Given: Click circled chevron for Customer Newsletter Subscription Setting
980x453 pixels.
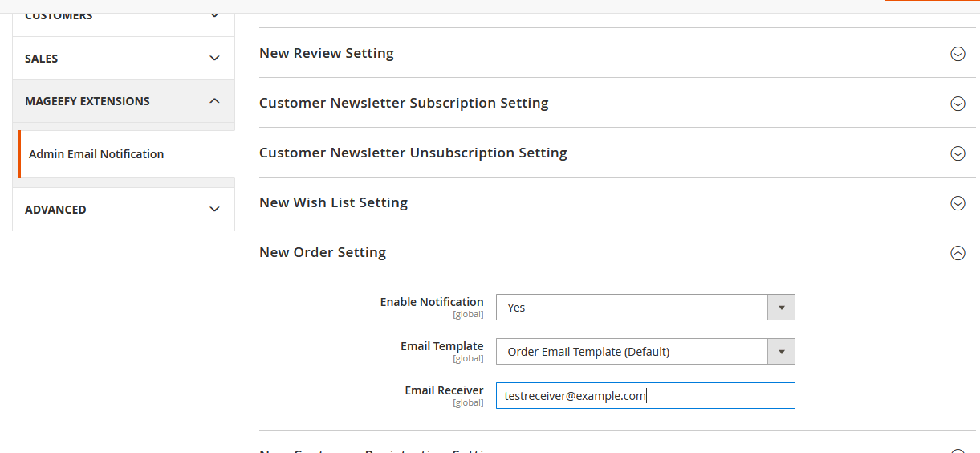Looking at the screenshot, I should (x=958, y=104).
